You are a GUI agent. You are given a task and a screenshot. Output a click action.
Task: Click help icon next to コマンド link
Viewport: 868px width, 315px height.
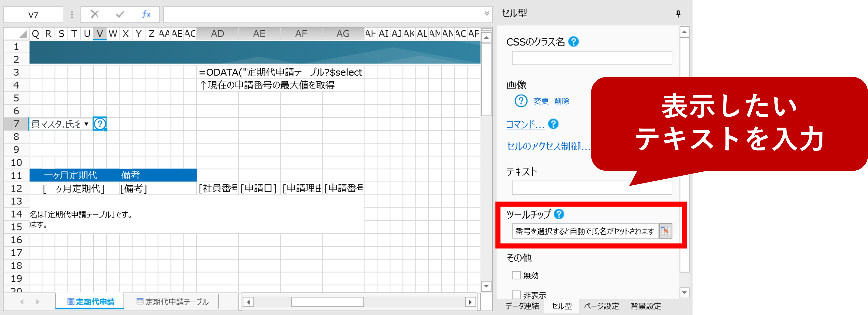click(553, 124)
